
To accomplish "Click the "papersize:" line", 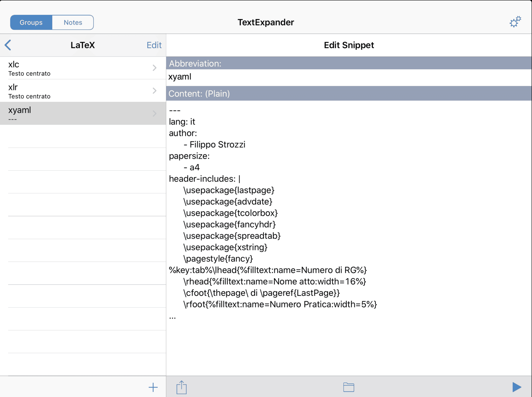I will click(x=189, y=156).
